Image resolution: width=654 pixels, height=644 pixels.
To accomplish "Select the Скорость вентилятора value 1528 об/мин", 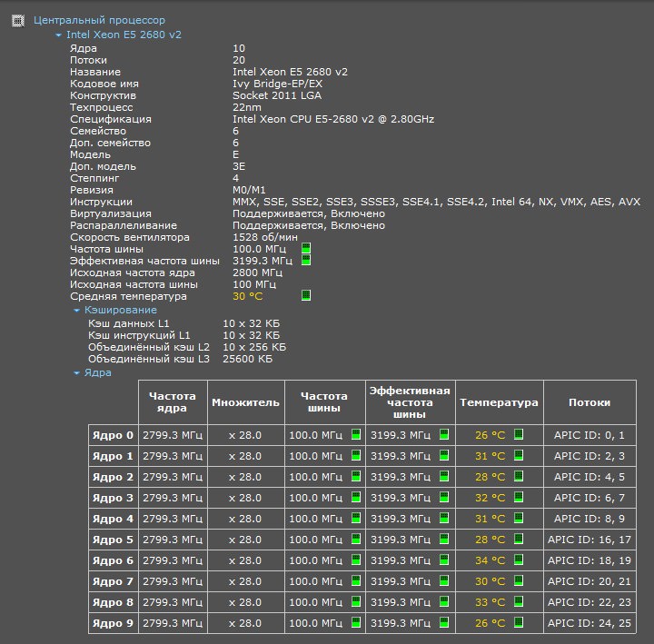I will [265, 237].
